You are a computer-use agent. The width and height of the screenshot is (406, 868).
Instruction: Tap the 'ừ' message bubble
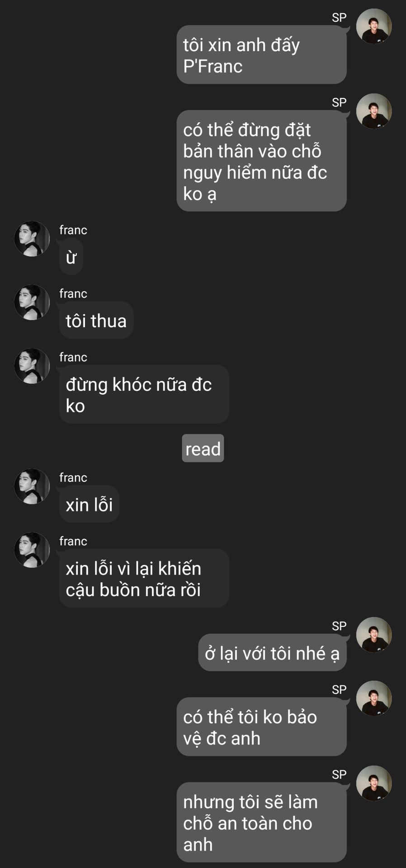[71, 256]
